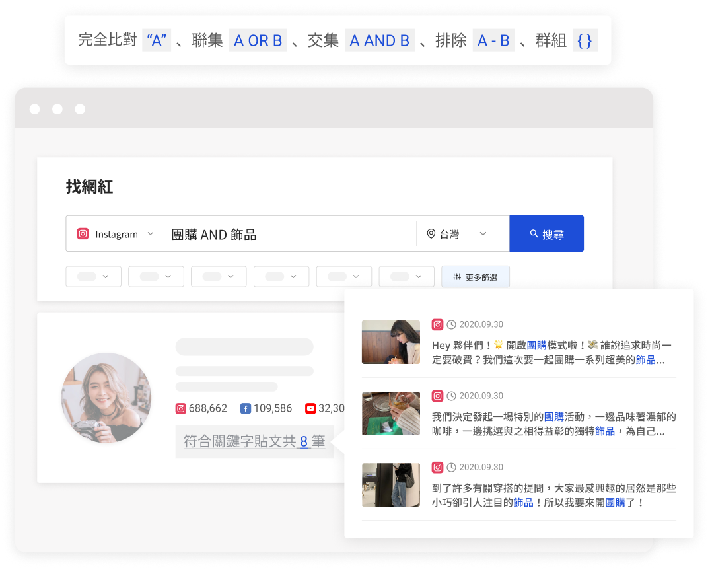Click the magnifier icon in the 搜尋 button
Image resolution: width=710 pixels, height=588 pixels.
[x=534, y=234]
